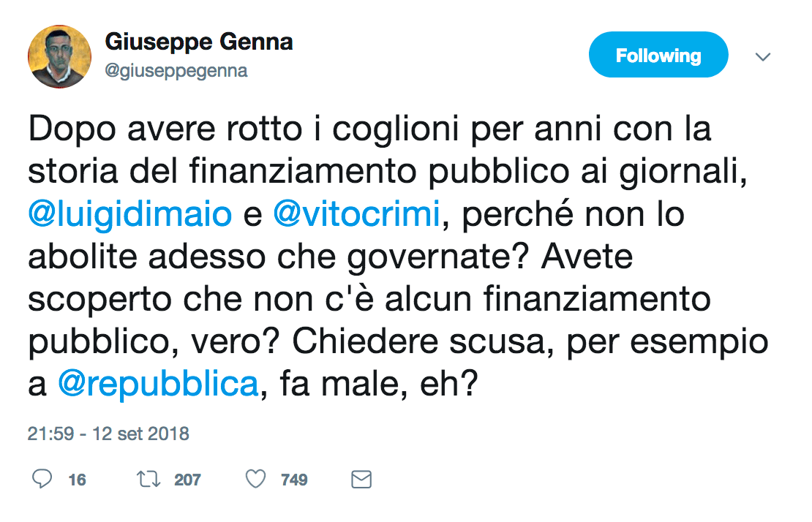Viewport: 812px width, 522px height.
Task: Go to the @repubblica mention link
Action: (x=159, y=385)
